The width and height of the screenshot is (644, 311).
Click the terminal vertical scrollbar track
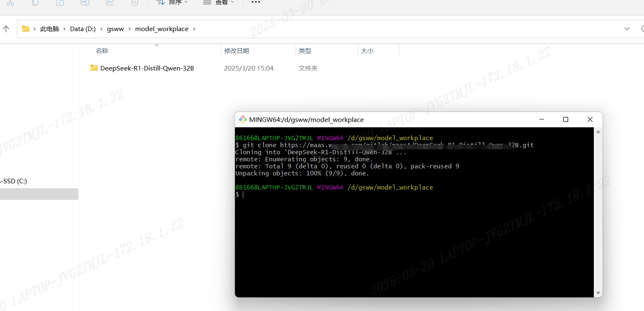click(598, 212)
